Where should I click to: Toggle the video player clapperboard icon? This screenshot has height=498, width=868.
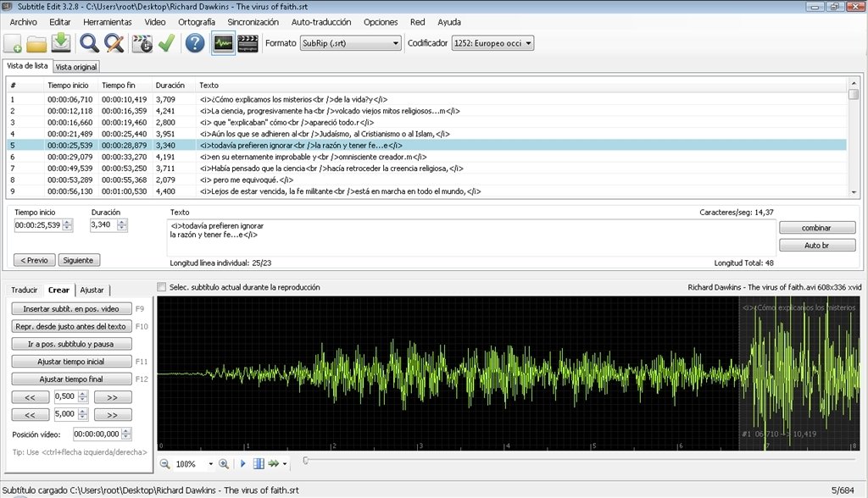coord(248,43)
